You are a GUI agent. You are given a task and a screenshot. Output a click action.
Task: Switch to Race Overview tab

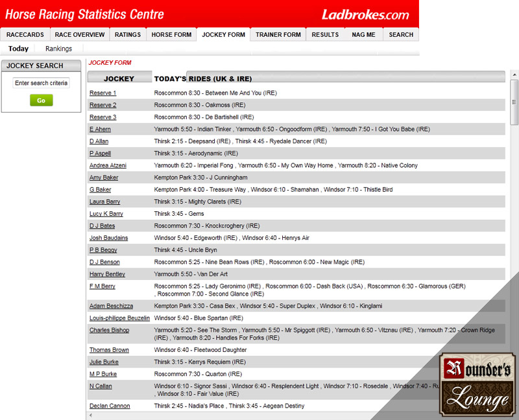coord(80,35)
